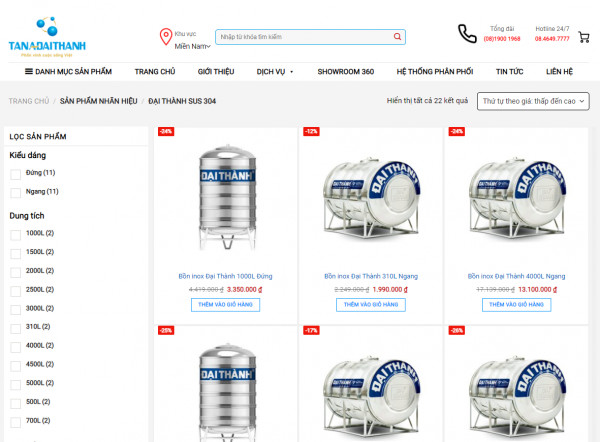This screenshot has width=600, height=442.
Task: Tick the 1000L (2) checkbox
Action: click(16, 235)
